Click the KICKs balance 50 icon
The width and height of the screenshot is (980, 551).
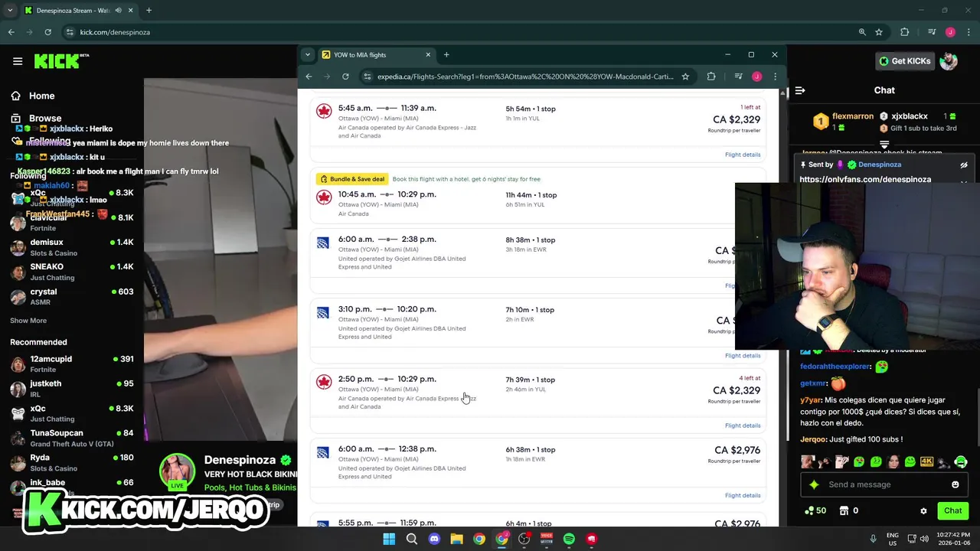pyautogui.click(x=815, y=510)
